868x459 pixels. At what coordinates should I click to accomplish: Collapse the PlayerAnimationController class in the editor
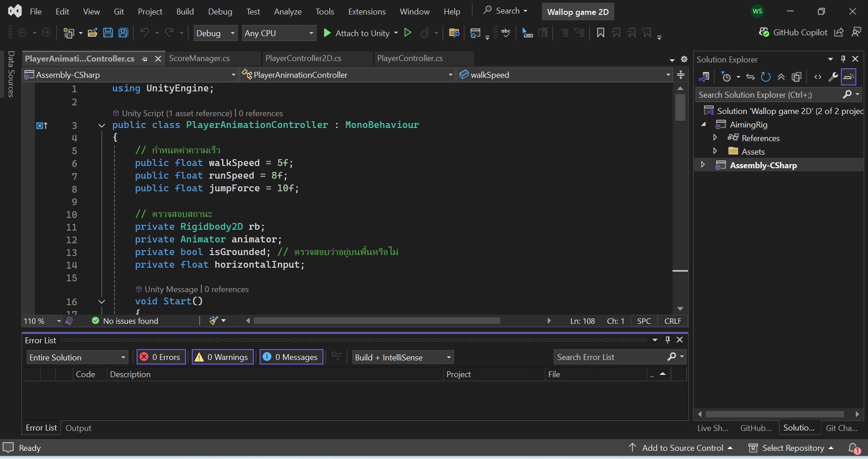coord(101,125)
